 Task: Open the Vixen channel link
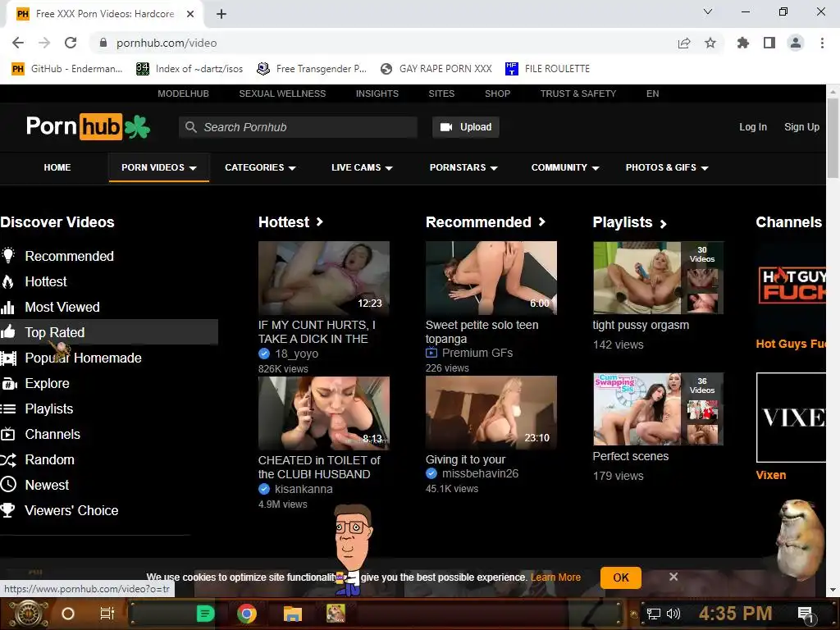771,475
